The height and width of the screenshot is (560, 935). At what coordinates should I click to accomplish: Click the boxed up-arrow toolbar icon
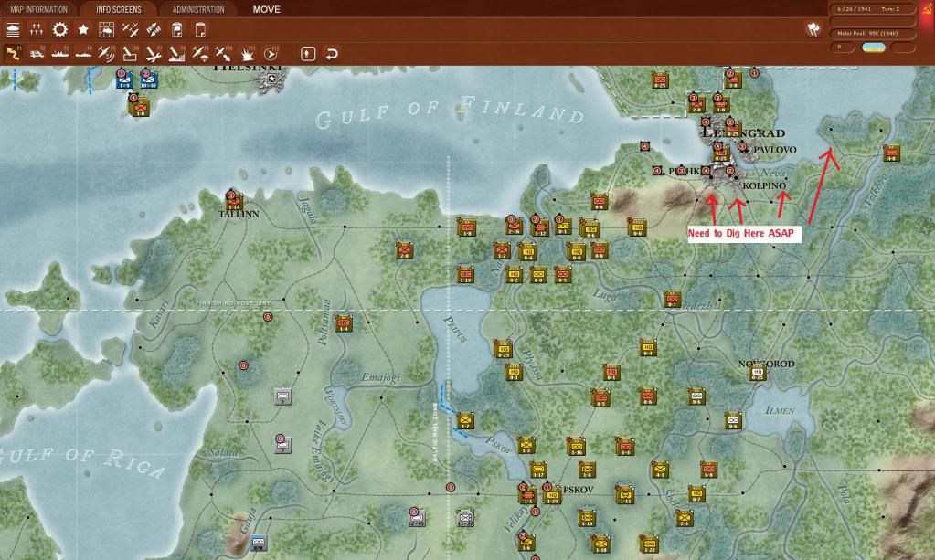click(x=308, y=54)
